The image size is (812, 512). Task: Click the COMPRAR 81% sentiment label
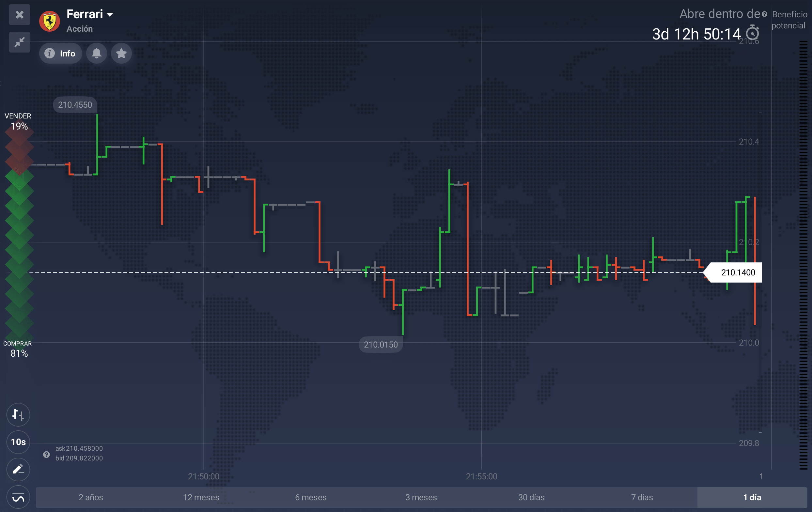[x=18, y=349]
